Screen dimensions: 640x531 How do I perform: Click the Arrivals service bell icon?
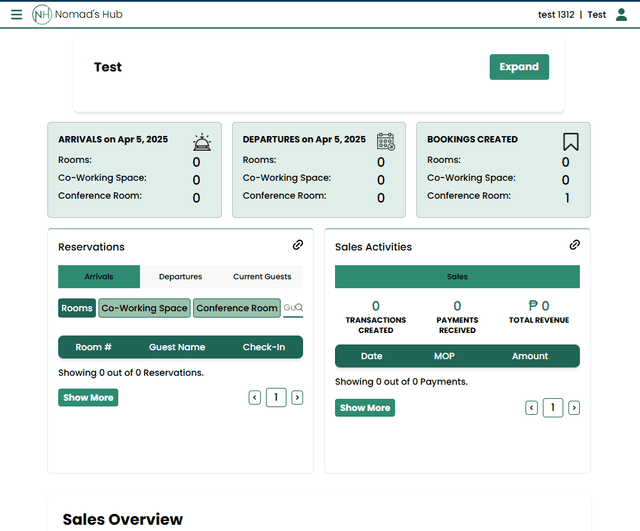pyautogui.click(x=202, y=142)
